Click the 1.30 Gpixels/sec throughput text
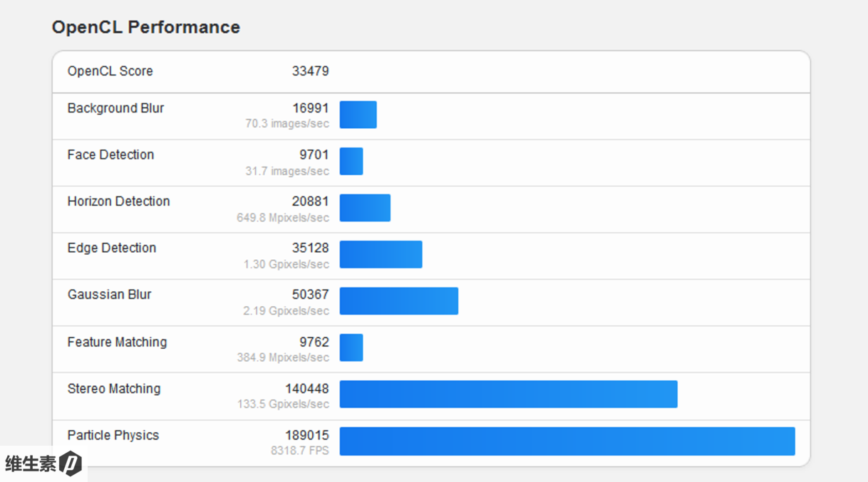 pos(286,264)
